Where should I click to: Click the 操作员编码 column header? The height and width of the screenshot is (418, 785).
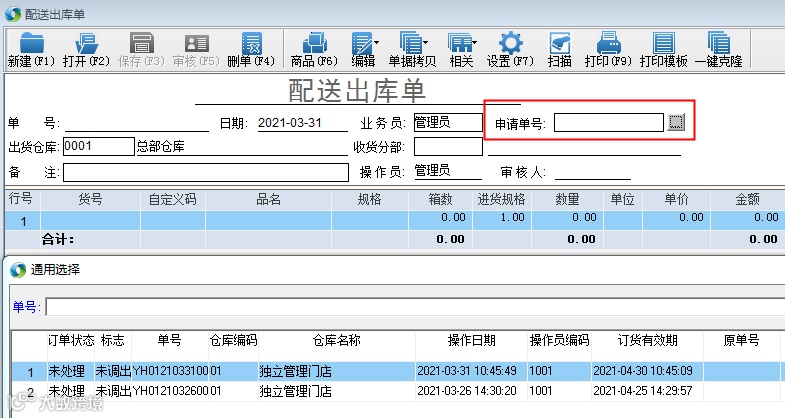[559, 340]
